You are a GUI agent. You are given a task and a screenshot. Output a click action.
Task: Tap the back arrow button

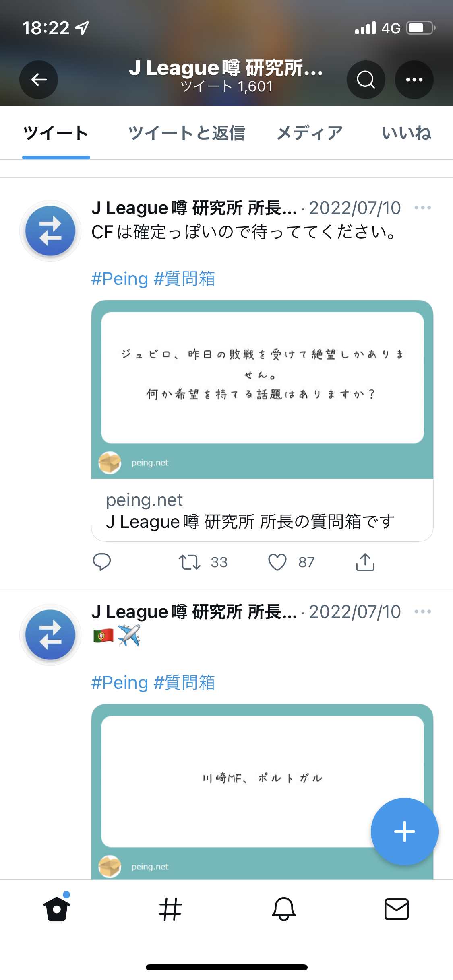point(39,80)
